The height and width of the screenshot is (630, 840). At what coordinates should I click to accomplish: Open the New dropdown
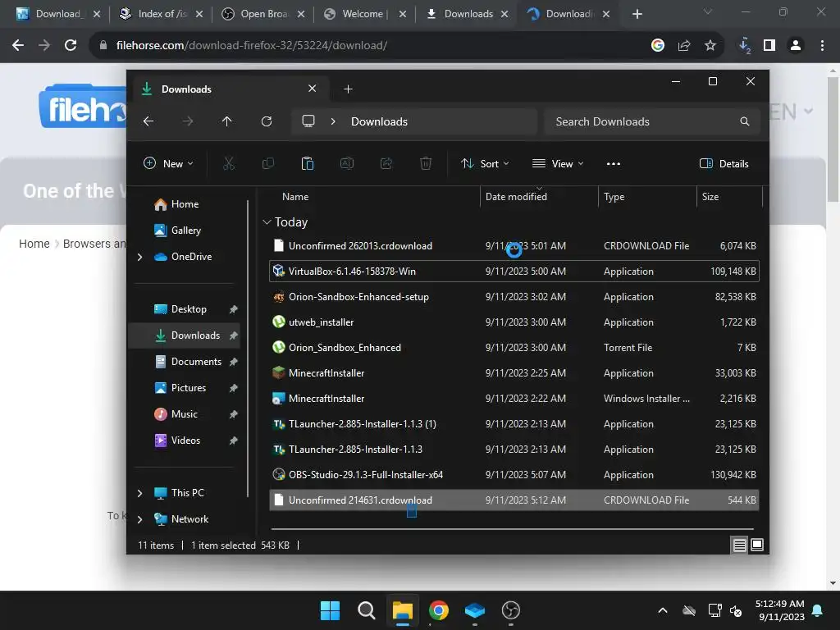(x=169, y=163)
